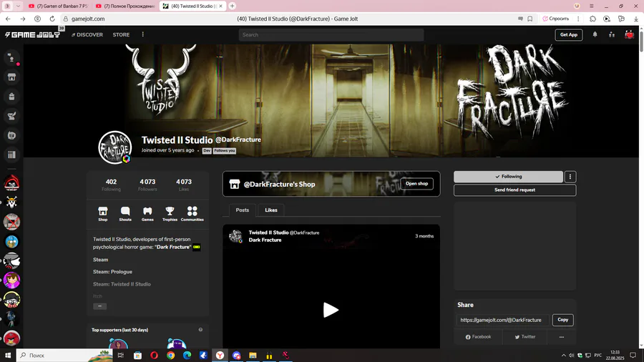
Task: Open the Steam: Prologue link
Action: click(112, 272)
